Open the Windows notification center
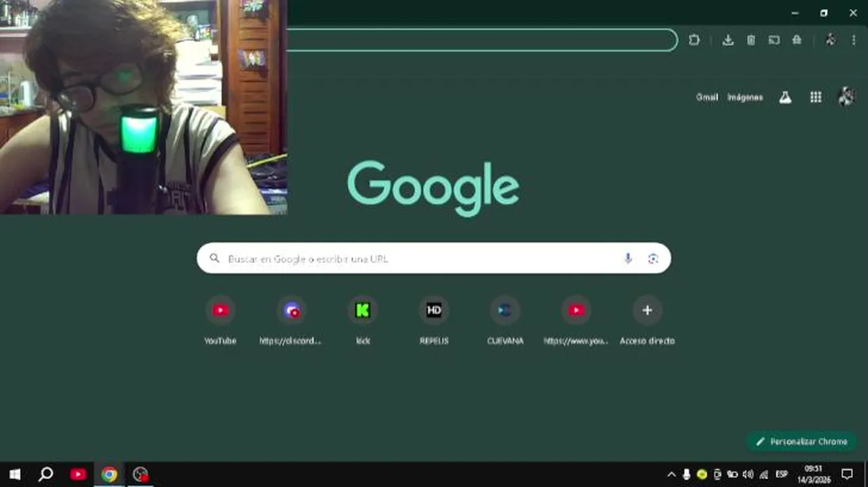The height and width of the screenshot is (487, 868). [847, 474]
